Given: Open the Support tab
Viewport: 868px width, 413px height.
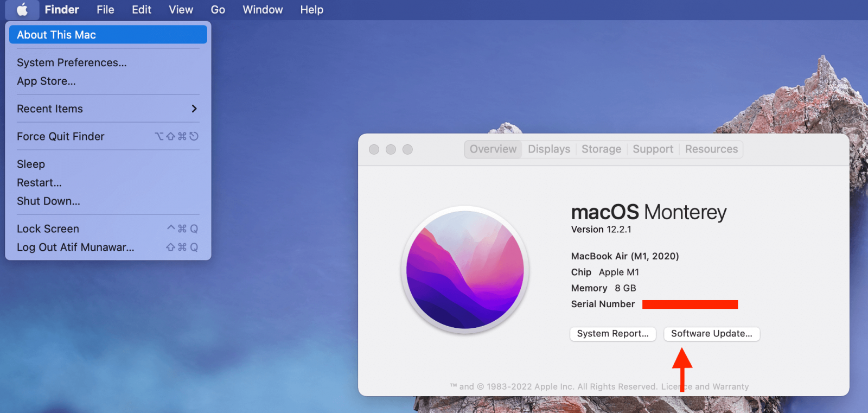Looking at the screenshot, I should (653, 149).
